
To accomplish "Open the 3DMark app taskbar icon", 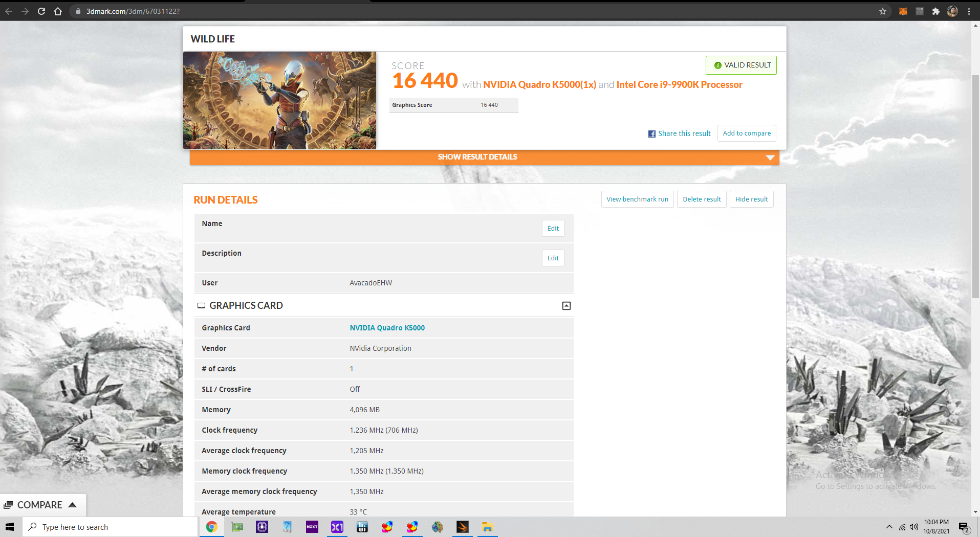I will tap(463, 527).
